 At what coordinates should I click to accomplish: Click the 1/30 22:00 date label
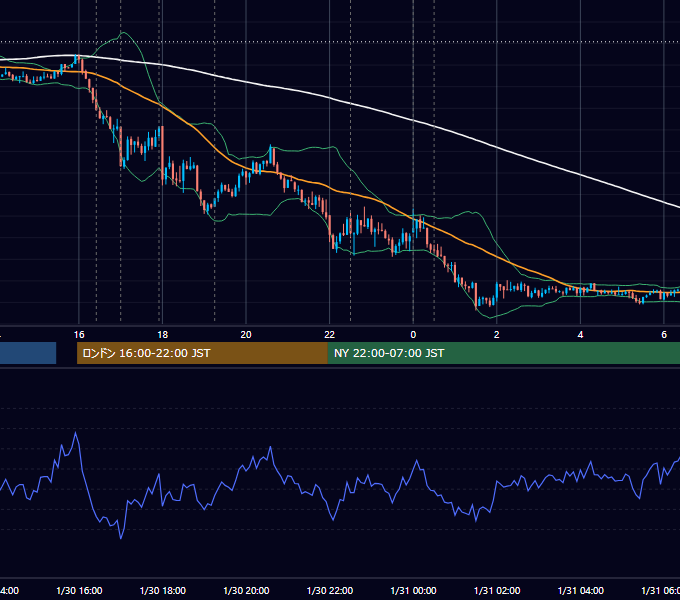[x=330, y=591]
